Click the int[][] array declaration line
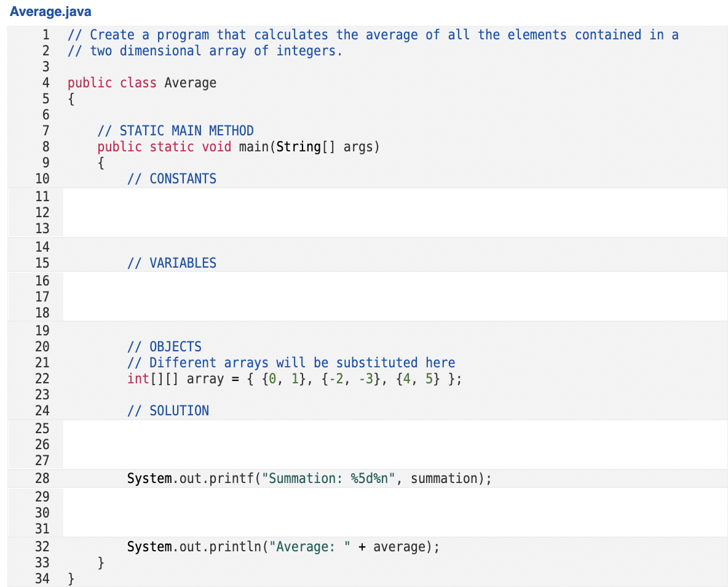Image resolution: width=728 pixels, height=587 pixels. click(295, 379)
